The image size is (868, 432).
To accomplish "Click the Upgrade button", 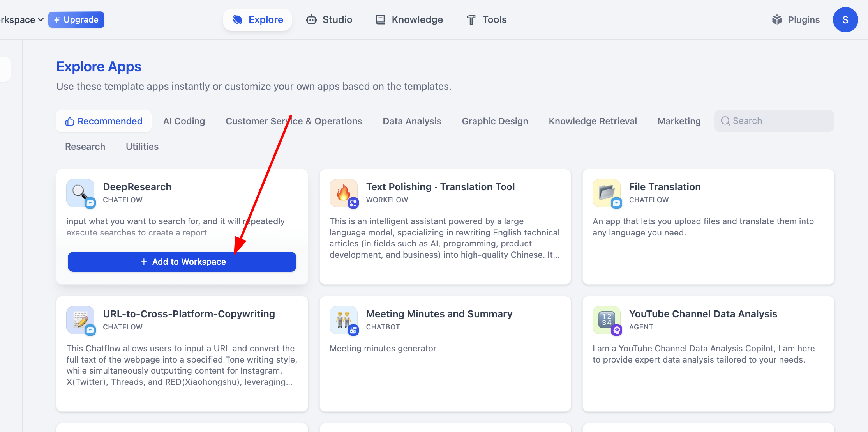I will [76, 20].
